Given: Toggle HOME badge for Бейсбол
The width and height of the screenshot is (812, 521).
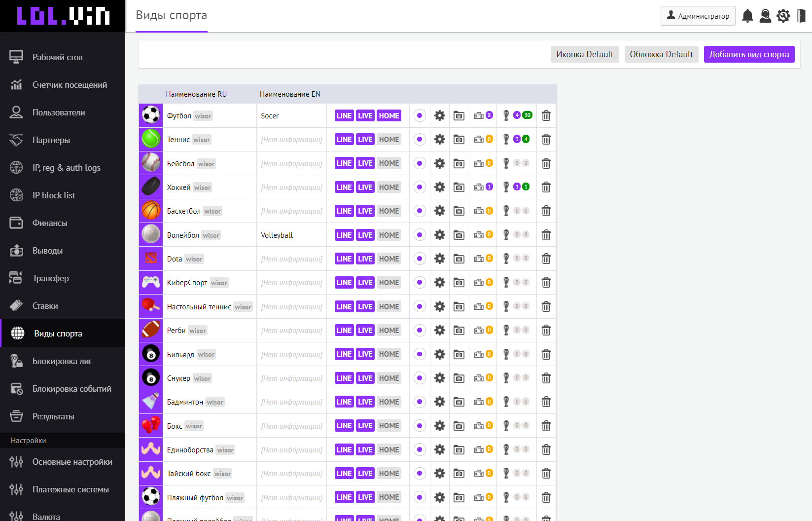Looking at the screenshot, I should (389, 163).
